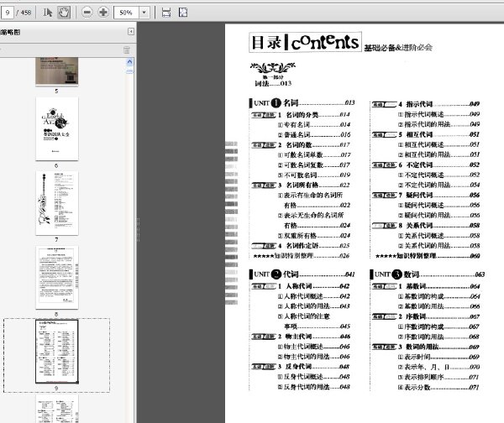Click the entry 关系代词 058

coord(426,226)
